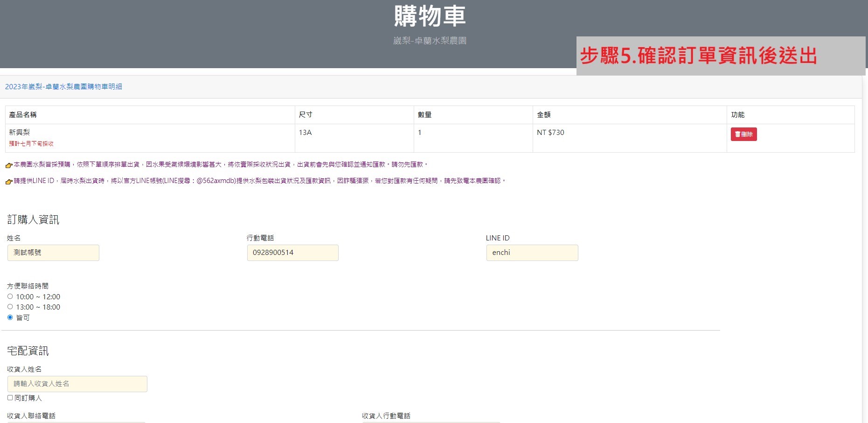The width and height of the screenshot is (868, 423).
Task: Click the 方便聯絡時間 label
Action: click(28, 286)
